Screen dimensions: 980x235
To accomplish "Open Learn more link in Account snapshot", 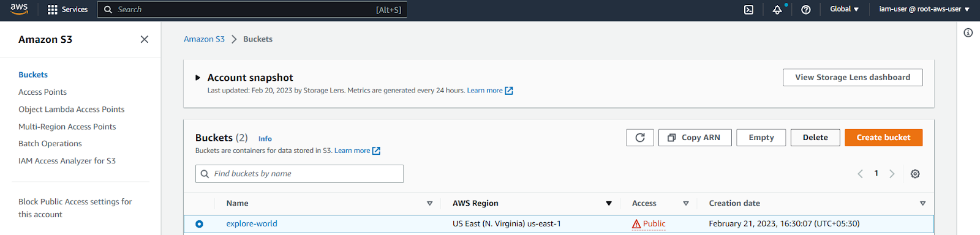I will point(490,91).
